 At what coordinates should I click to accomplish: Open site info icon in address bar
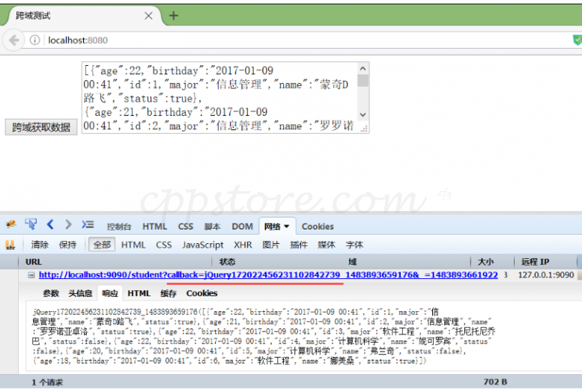(35, 40)
